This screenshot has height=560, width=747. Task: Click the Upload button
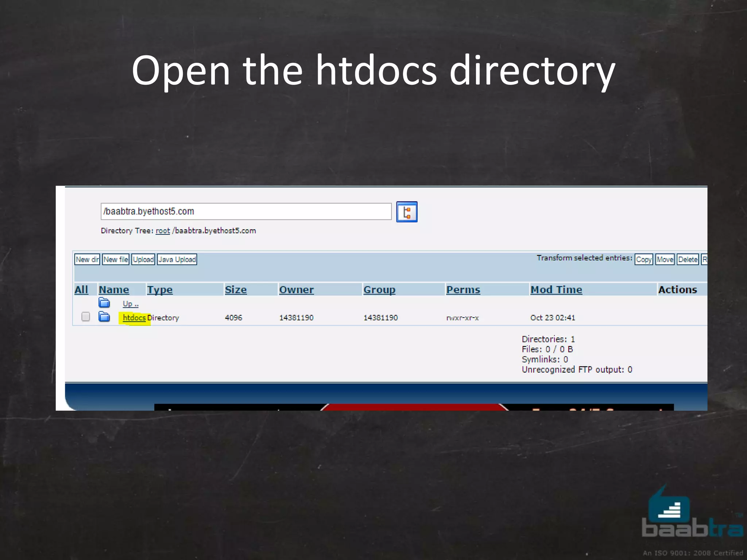click(x=143, y=260)
